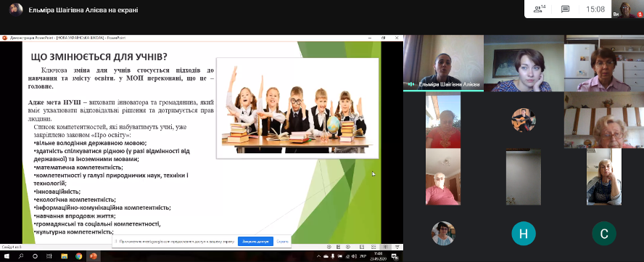Switch to Chrome in the taskbar

[x=78, y=256]
